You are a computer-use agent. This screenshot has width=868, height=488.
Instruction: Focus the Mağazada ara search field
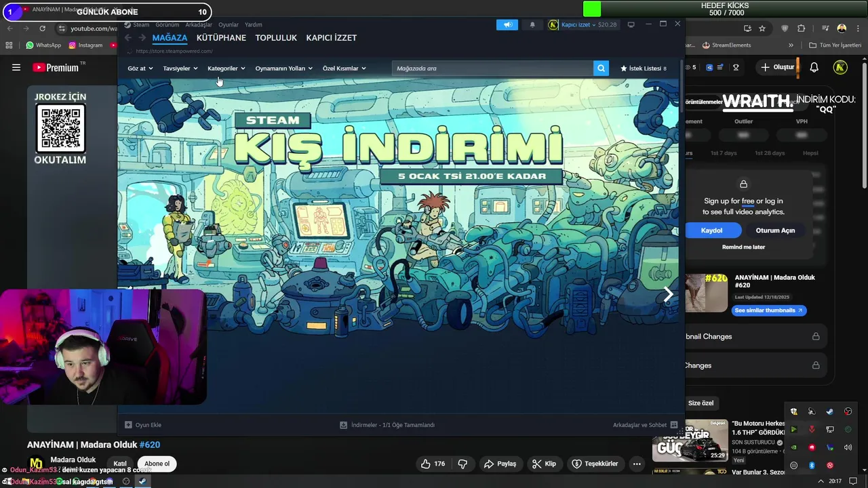(x=492, y=68)
